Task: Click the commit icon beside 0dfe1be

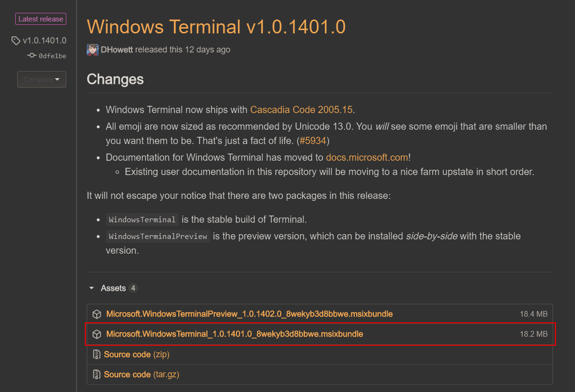Action: (x=32, y=56)
